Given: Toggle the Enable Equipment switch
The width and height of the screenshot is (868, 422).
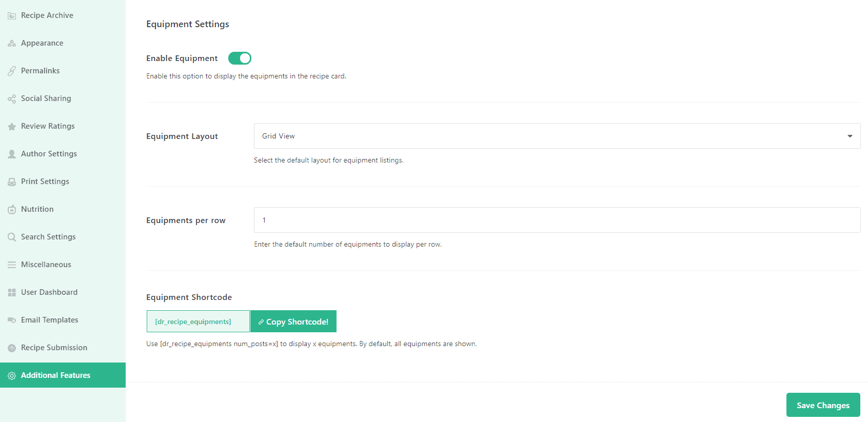Looking at the screenshot, I should 240,58.
